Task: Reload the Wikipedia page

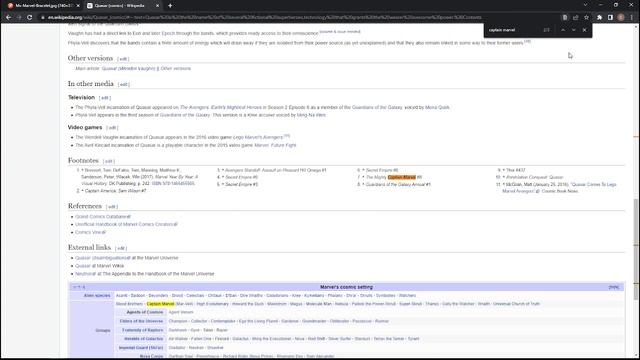Action: [x=29, y=18]
